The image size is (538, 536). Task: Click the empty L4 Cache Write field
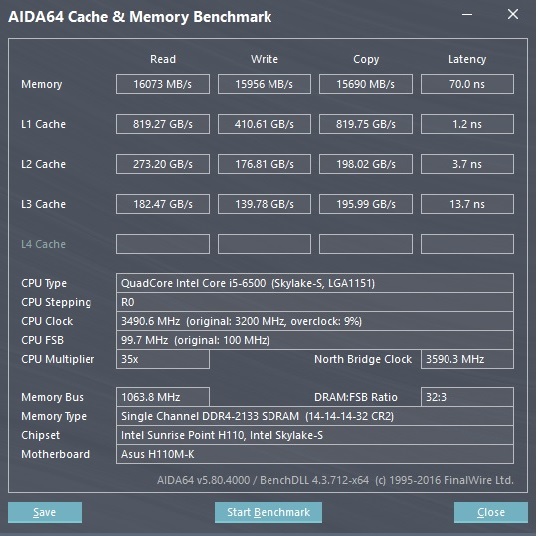[x=264, y=244]
